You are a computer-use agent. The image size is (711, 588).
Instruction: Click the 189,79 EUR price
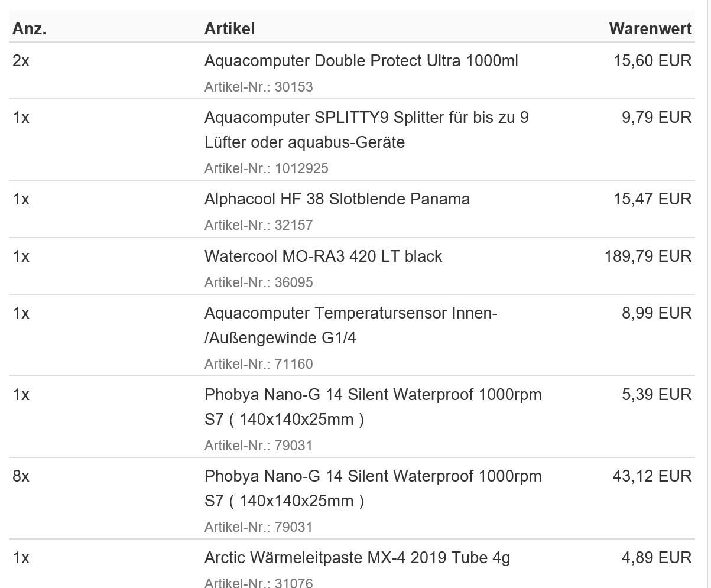(x=648, y=256)
